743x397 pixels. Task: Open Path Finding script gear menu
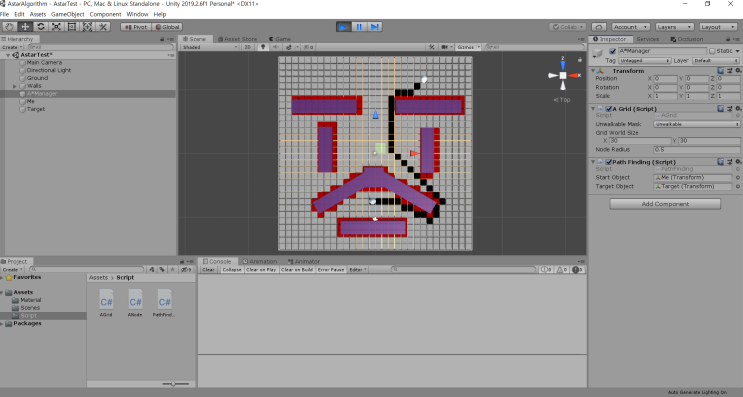coord(738,162)
